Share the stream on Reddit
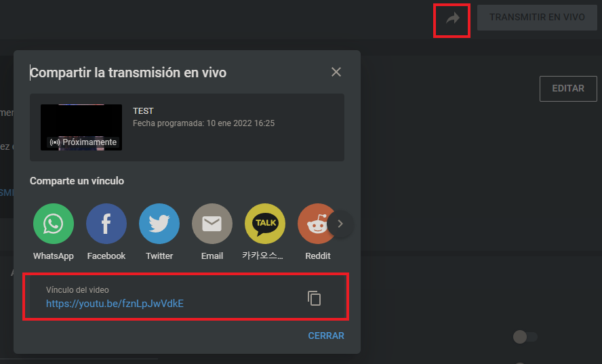 (x=315, y=224)
